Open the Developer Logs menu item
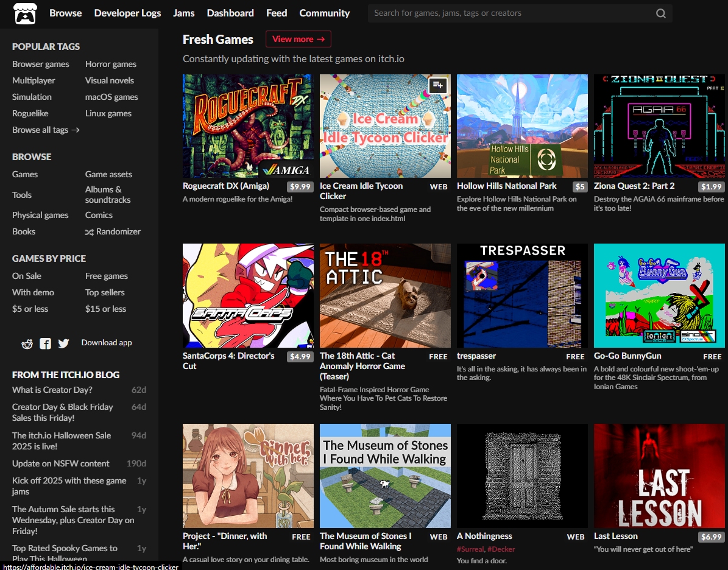 (127, 13)
